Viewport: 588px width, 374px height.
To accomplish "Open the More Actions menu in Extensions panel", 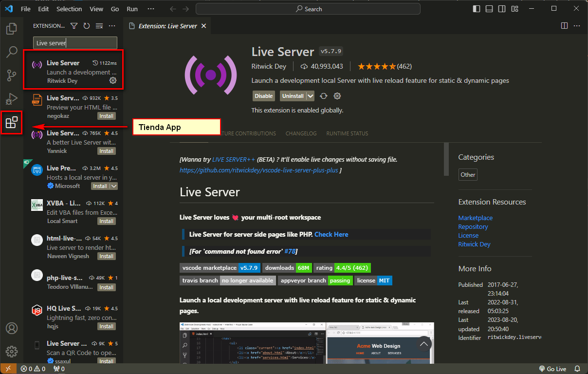I will 112,25.
